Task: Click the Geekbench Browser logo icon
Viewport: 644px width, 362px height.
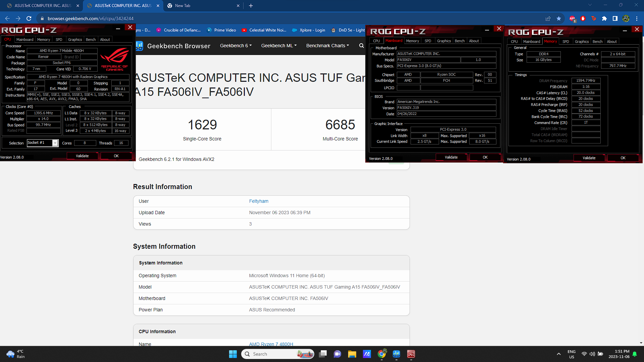Action: (x=139, y=46)
